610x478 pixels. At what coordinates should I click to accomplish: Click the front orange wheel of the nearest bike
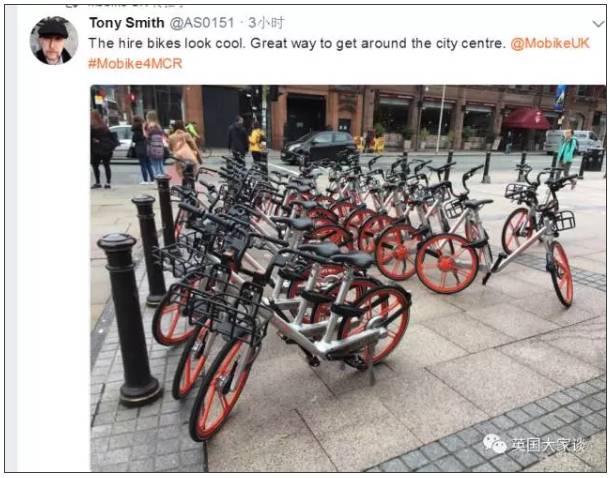219,388
